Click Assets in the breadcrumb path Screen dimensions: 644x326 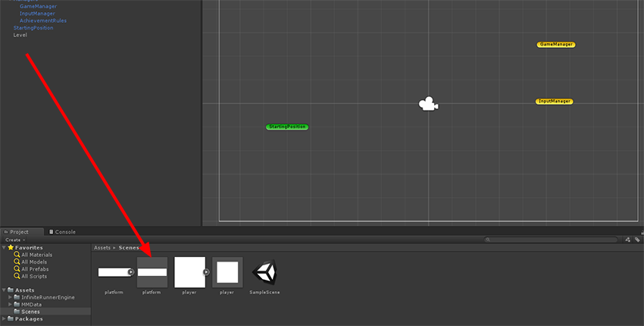coord(102,248)
